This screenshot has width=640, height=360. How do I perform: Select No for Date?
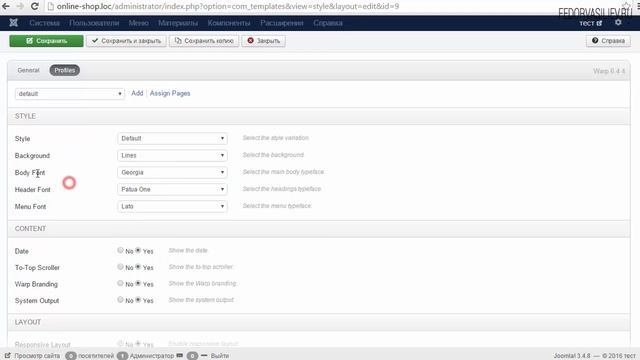pos(120,250)
